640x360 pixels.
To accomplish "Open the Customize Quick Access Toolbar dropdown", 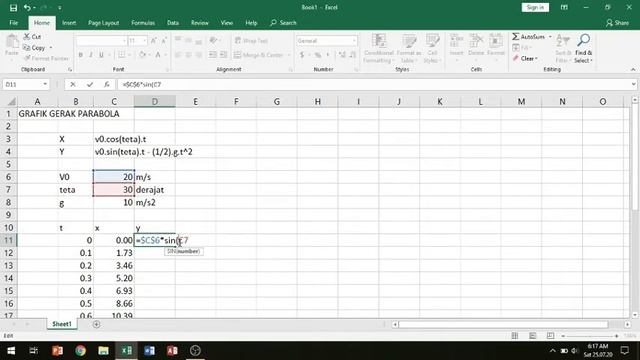I will click(60, 7).
